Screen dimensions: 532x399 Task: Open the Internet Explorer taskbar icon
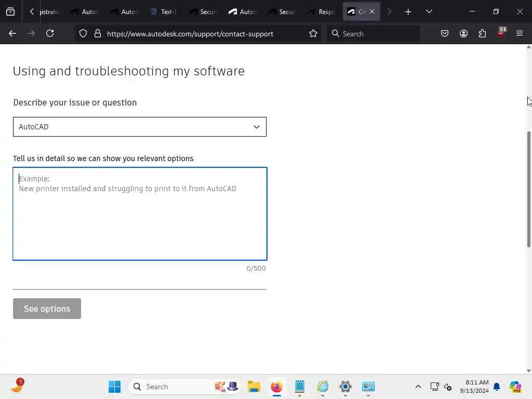[x=322, y=387]
